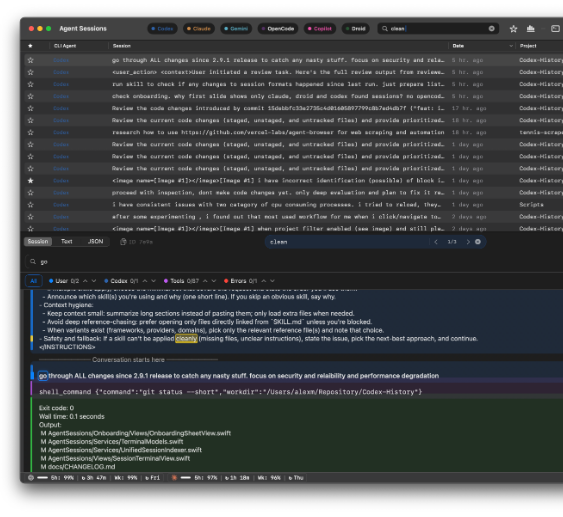Image resolution: width=563 pixels, height=517 pixels.
Task: Click the Project column header
Action: (528, 46)
